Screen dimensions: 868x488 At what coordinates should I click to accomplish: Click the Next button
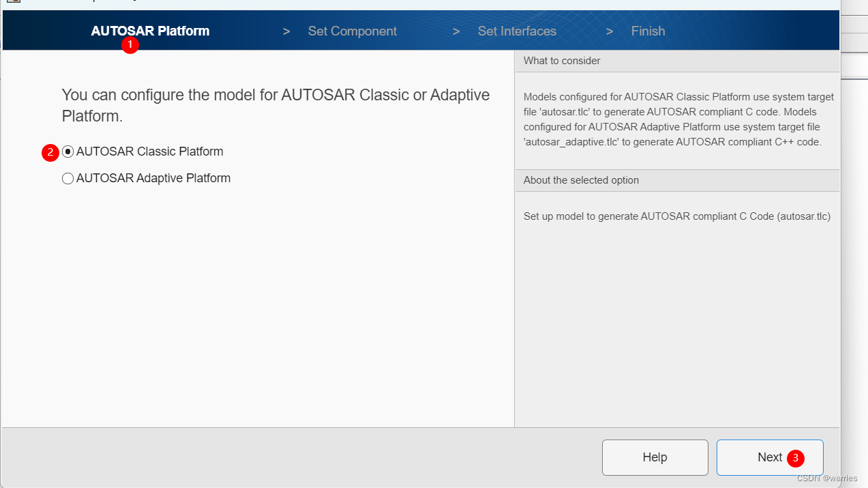[x=770, y=457]
